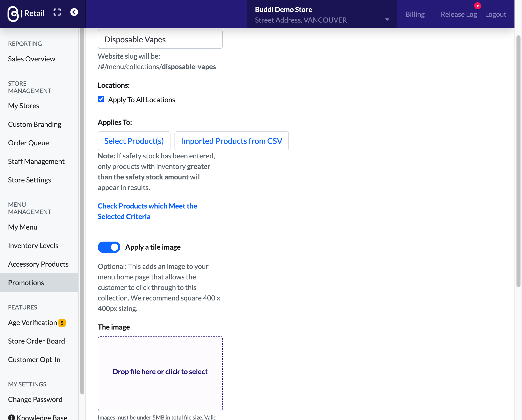Toggle fullscreen mode icon
This screenshot has width=522, height=420.
[57, 12]
